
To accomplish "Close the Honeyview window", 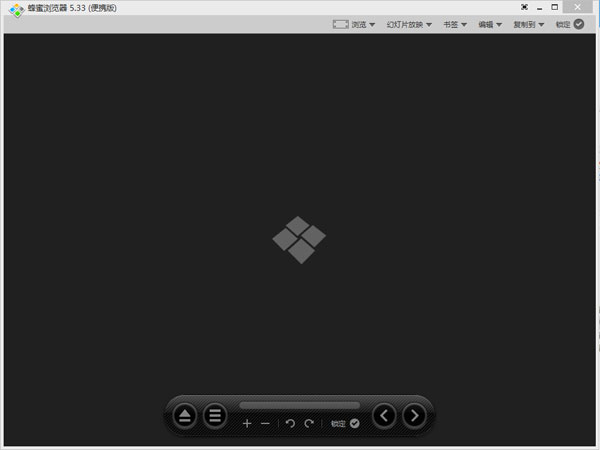I will [577, 7].
